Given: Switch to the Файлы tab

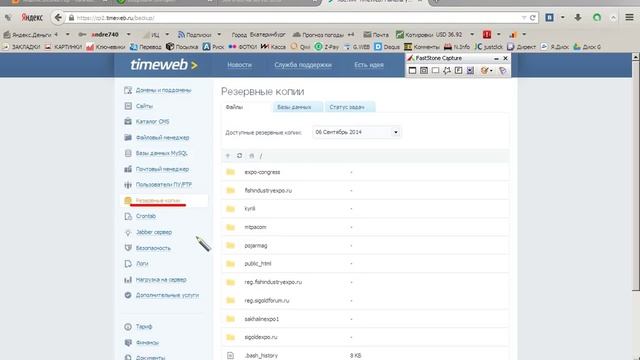Looking at the screenshot, I should 234,107.
